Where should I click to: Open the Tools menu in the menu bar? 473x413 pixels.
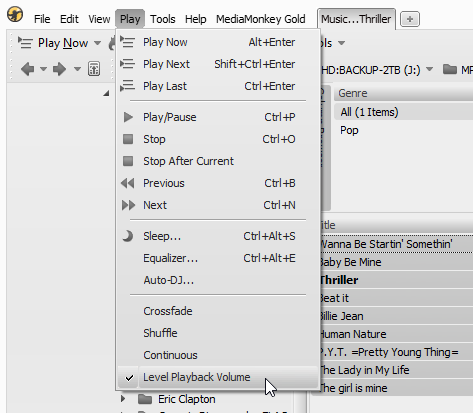[163, 19]
